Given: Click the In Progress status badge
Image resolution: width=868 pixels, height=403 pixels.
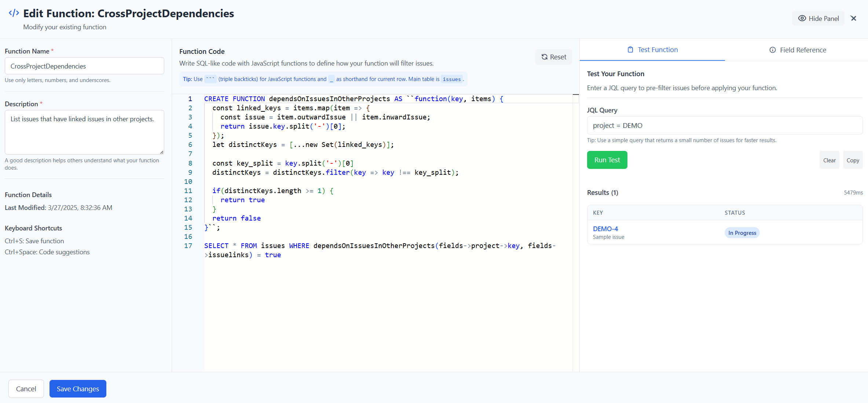Looking at the screenshot, I should coord(742,233).
